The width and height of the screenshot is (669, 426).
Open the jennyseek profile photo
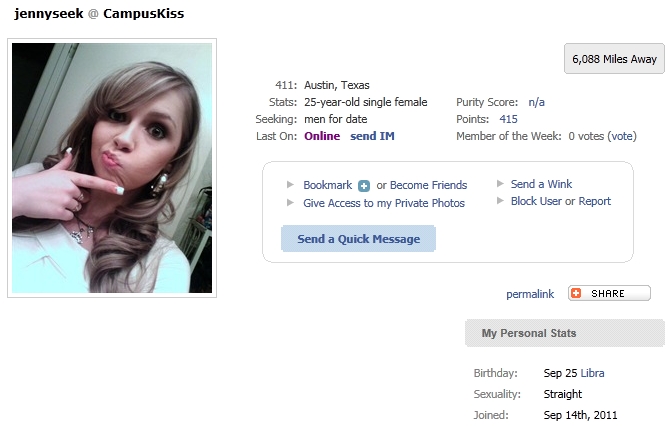pos(112,168)
